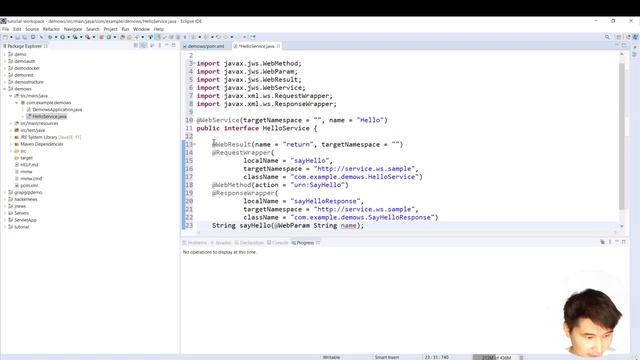
Task: Collapse the demows project
Action: tap(5, 89)
